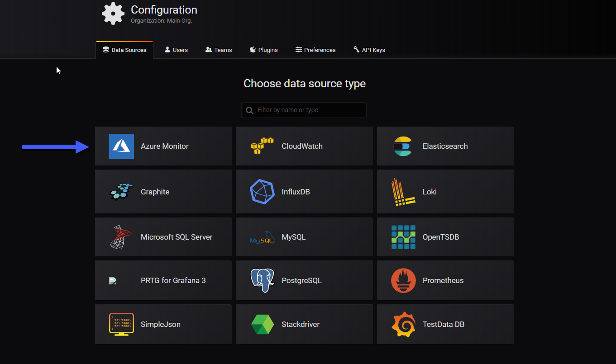Pick the Elasticsearch label
Screen dimensions: 616x364
coord(445,146)
